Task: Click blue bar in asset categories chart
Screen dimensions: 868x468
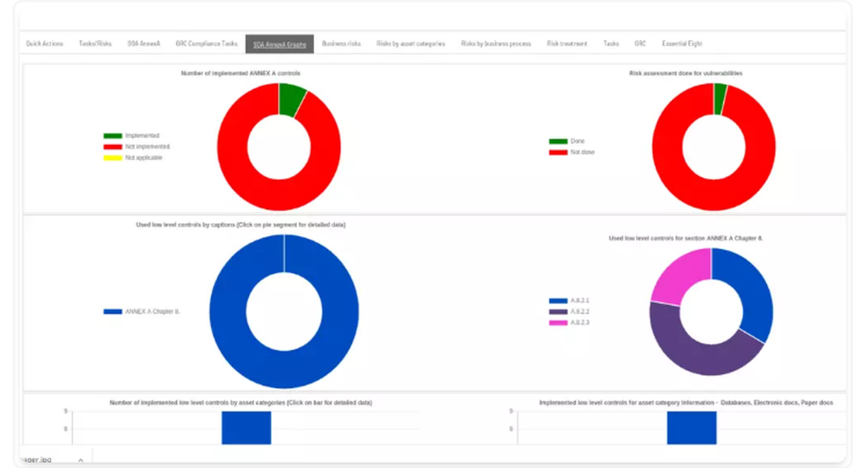Action: (x=247, y=427)
